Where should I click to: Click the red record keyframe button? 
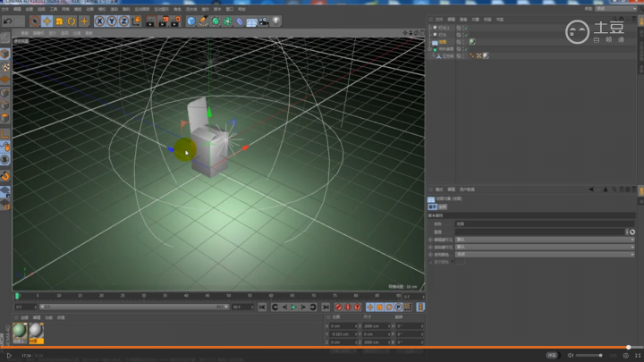339,307
